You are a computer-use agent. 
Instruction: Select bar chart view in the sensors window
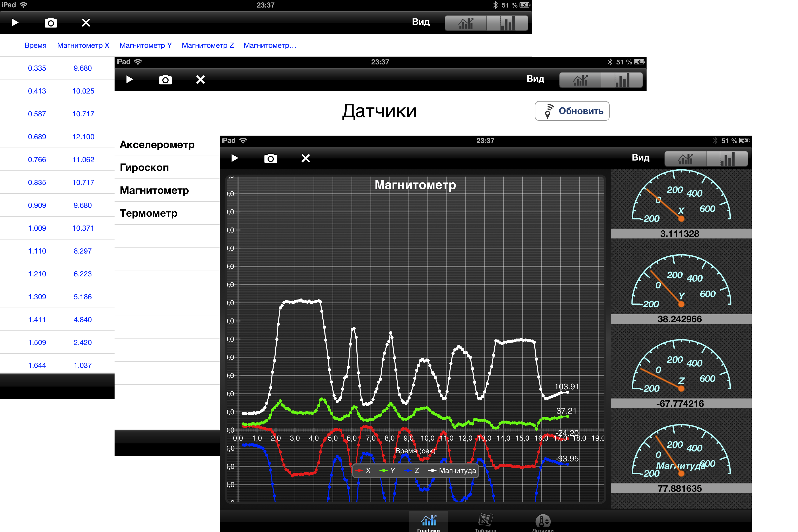pyautogui.click(x=622, y=81)
